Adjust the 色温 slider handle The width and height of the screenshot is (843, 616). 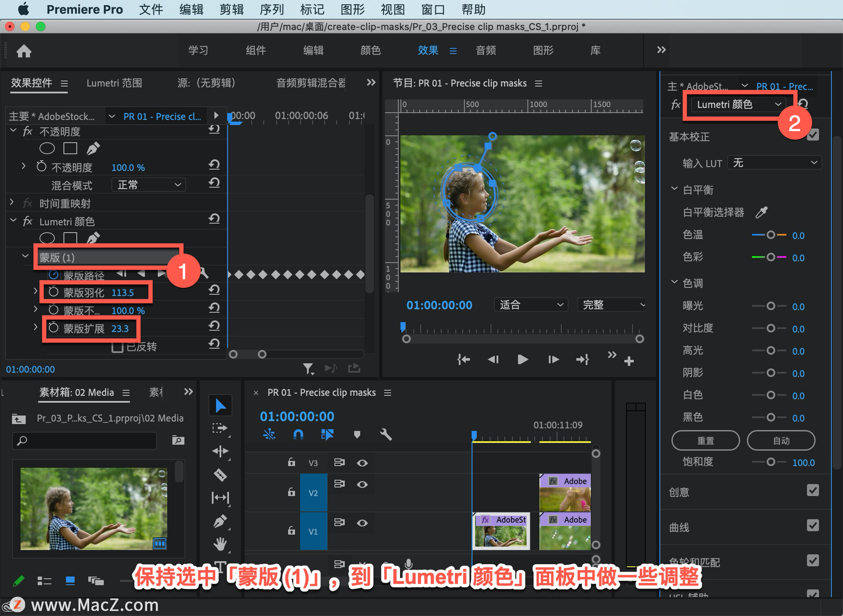[771, 235]
